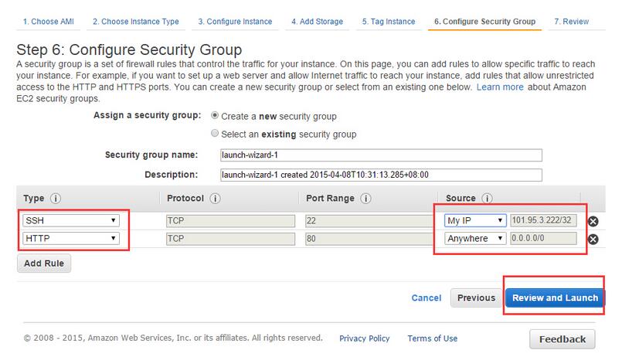Expand the My IP source dropdown
The image size is (622, 364).
tap(475, 220)
